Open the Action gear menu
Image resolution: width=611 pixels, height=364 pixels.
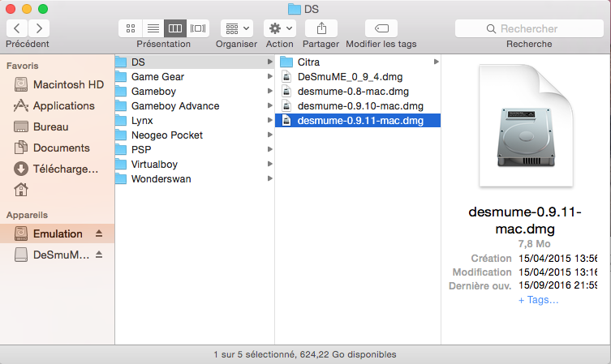280,28
